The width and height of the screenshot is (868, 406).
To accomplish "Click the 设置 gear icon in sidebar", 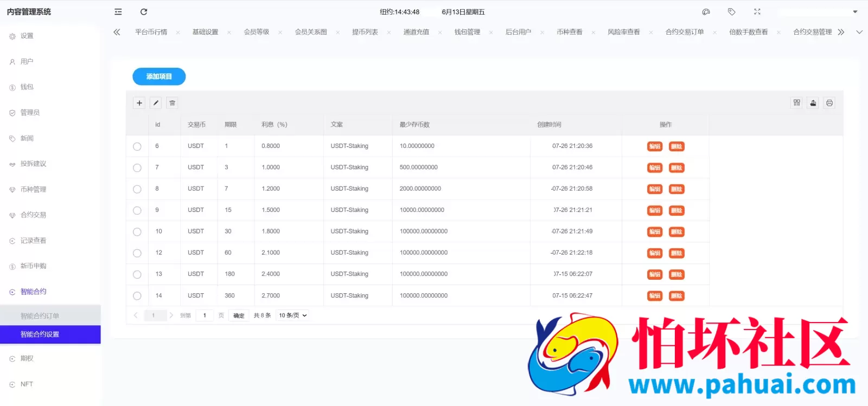I will (12, 36).
